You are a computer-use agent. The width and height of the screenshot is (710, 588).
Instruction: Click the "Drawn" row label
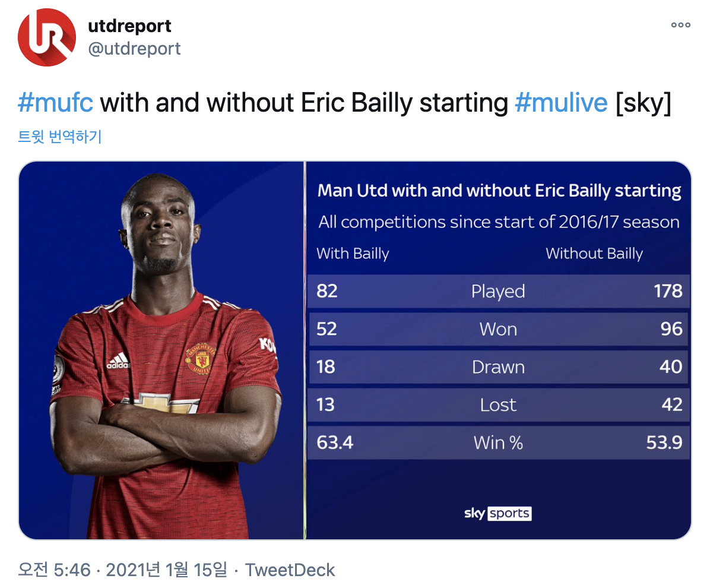[498, 367]
